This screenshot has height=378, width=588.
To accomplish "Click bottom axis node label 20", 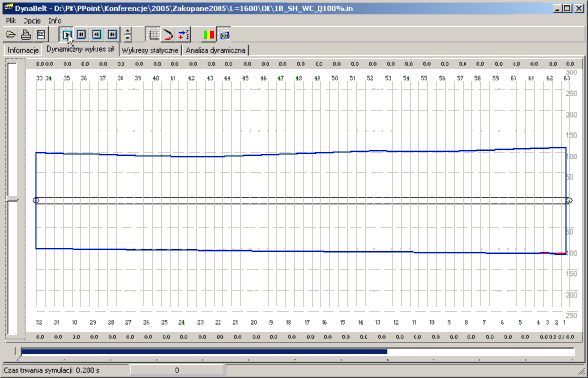I will (x=254, y=322).
